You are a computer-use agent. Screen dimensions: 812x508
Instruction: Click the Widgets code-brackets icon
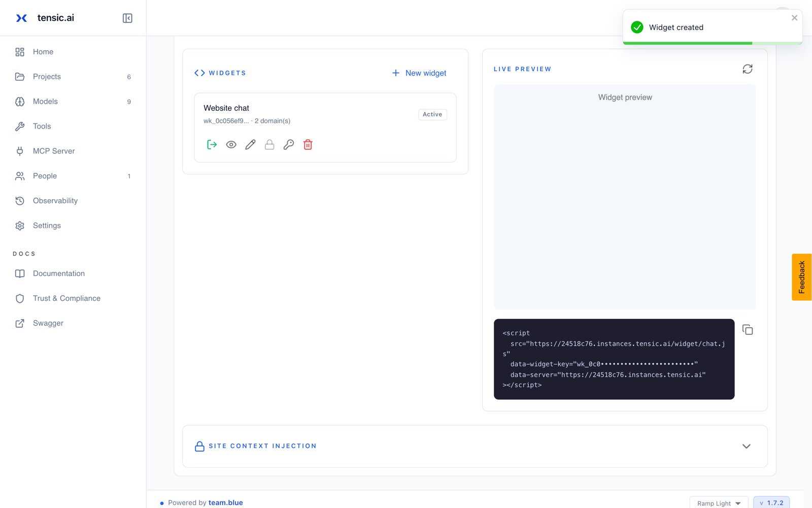(199, 73)
